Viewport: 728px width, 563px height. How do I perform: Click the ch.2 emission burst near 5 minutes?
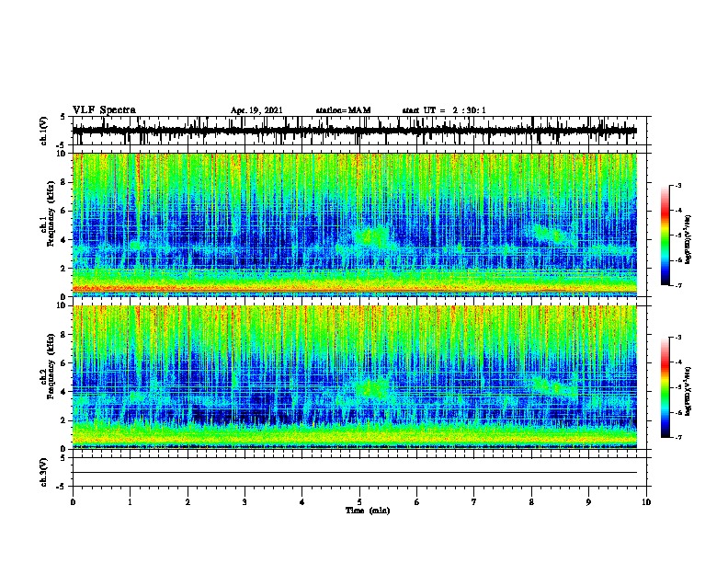371,388
